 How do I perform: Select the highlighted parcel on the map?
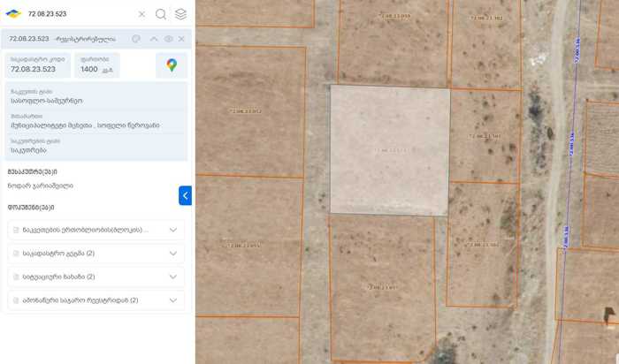point(389,150)
